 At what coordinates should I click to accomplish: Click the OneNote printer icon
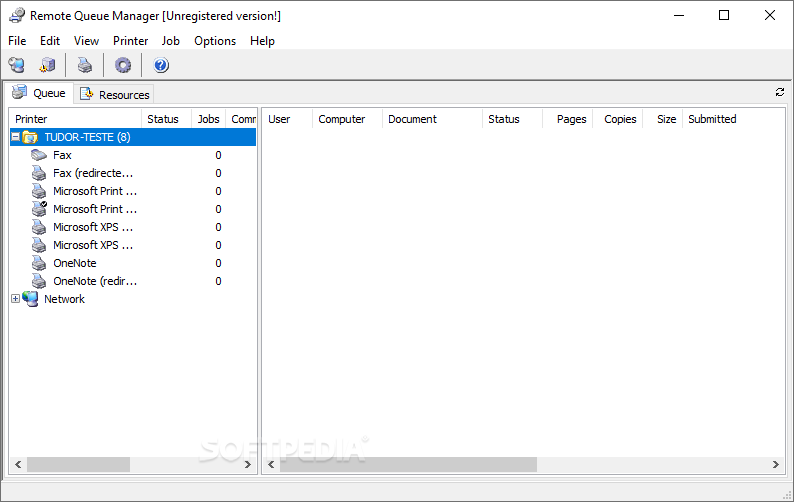(x=39, y=263)
